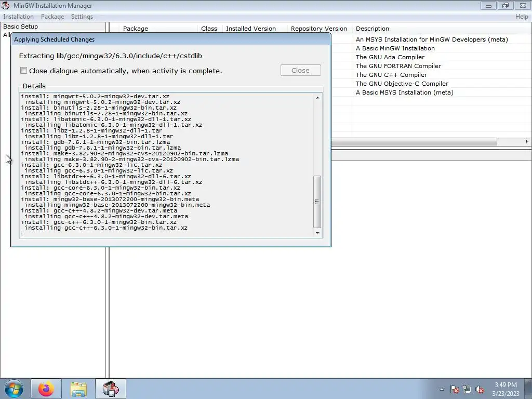Select 'A Basic MSYS Installation (meta)' row
This screenshot has height=399, width=532.
coord(404,92)
